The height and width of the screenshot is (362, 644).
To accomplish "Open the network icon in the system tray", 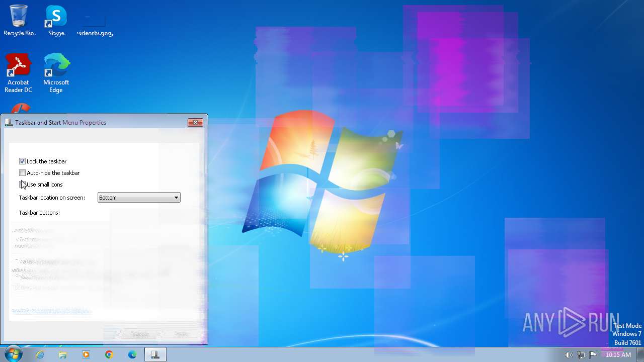I will click(x=581, y=355).
